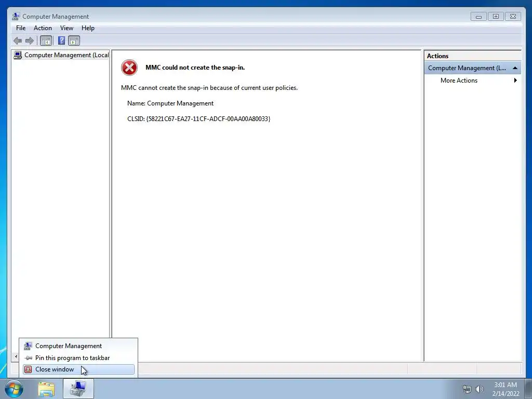This screenshot has width=532, height=399.
Task: Click the Forward arrow toolbar icon
Action: tap(30, 41)
